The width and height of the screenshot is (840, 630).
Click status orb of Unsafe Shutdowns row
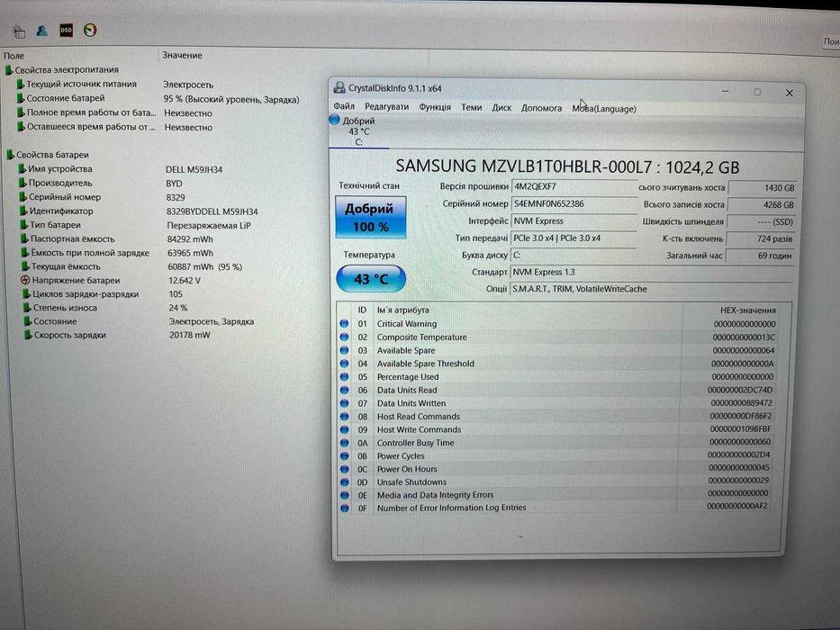point(345,482)
